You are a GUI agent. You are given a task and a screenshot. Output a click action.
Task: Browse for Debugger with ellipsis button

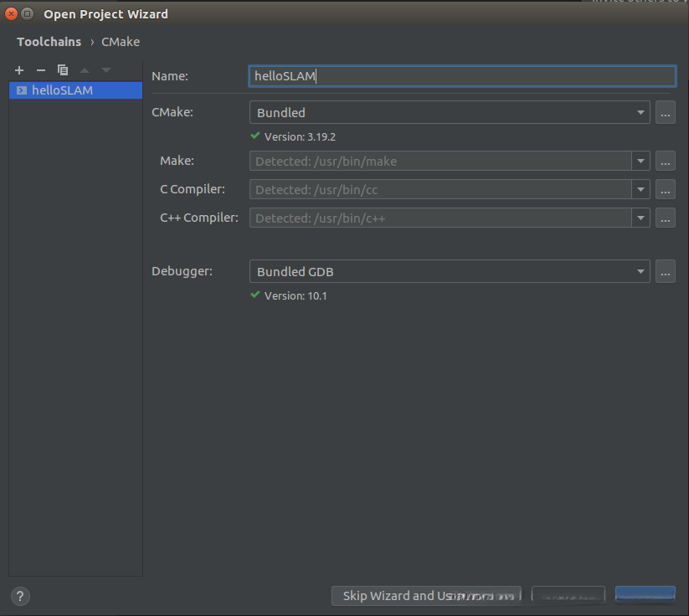[x=666, y=271]
